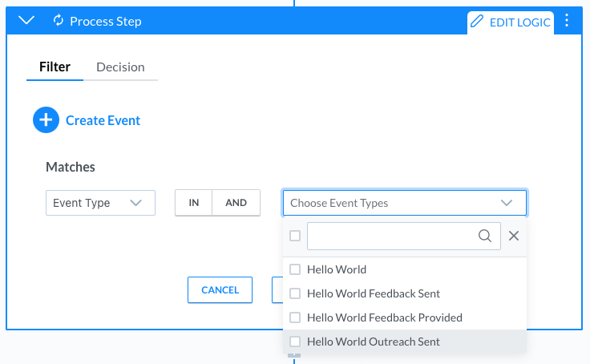Switch to the Decision tab

pyautogui.click(x=120, y=67)
